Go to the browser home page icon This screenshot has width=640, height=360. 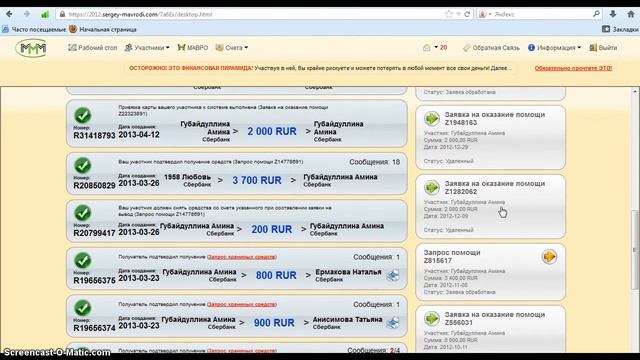[x=631, y=14]
